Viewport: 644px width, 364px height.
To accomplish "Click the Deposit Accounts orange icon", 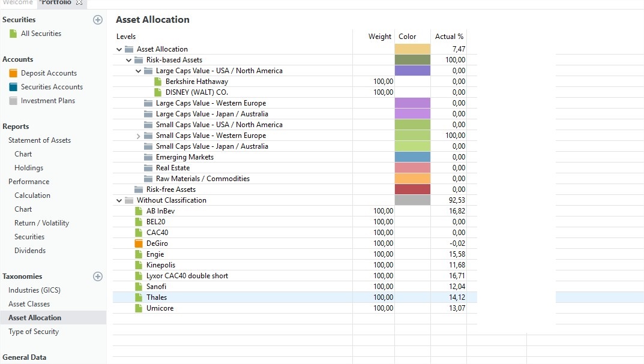I will coord(13,73).
